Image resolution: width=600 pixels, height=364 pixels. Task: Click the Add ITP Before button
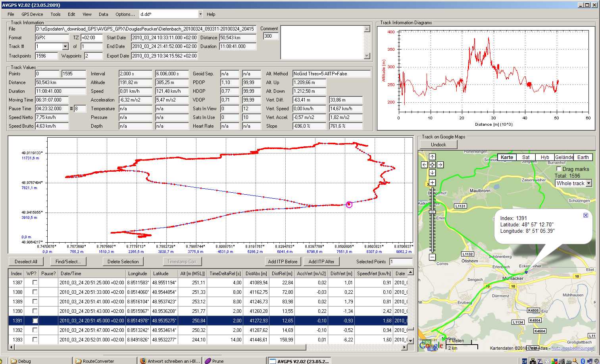click(x=283, y=261)
